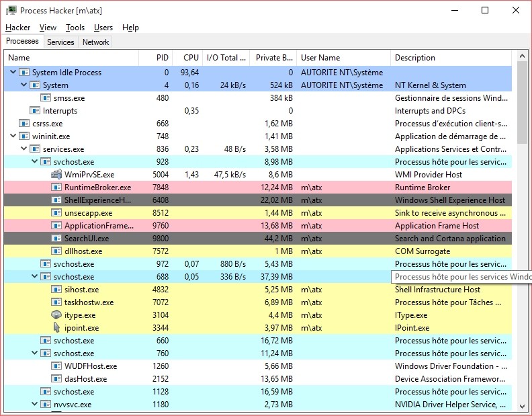Sort by the Name column header
The height and width of the screenshot is (416, 532).
click(x=71, y=58)
